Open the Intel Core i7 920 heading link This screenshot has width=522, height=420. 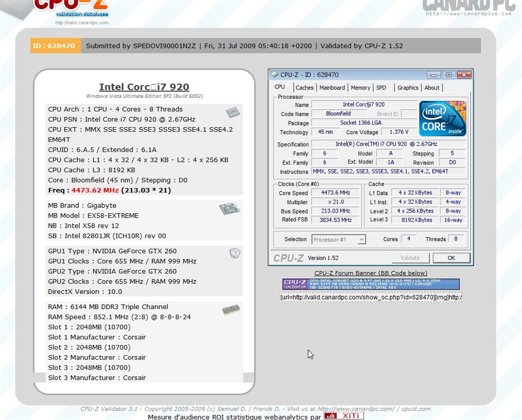click(x=144, y=87)
